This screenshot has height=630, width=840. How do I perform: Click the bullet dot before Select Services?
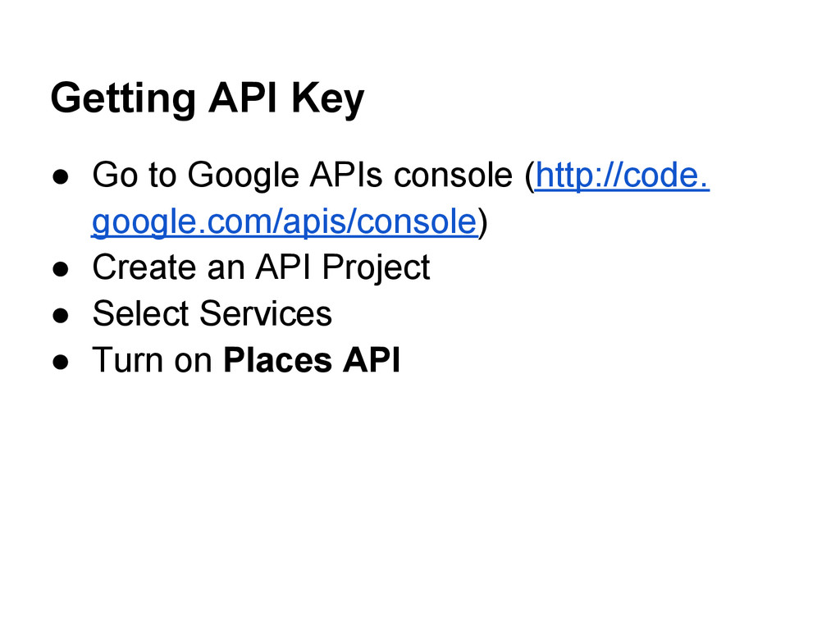click(61, 315)
